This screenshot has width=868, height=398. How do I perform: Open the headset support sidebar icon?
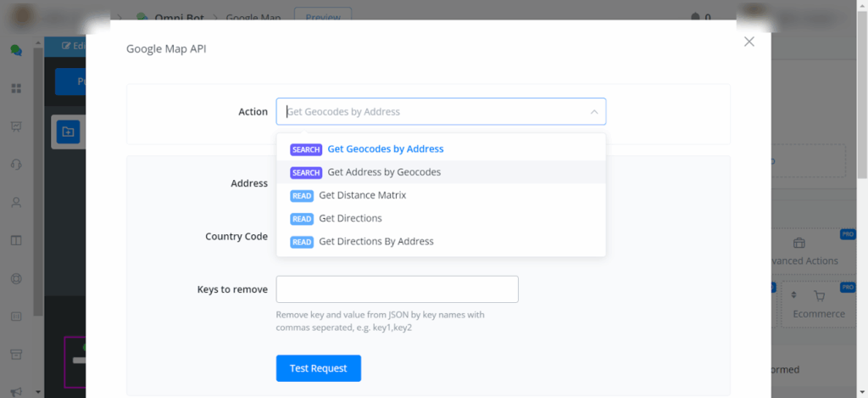coord(16,165)
